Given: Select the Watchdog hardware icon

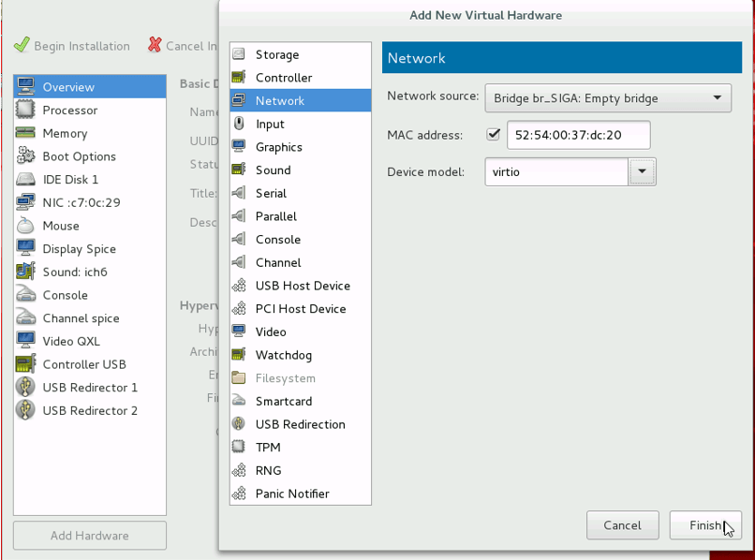Looking at the screenshot, I should point(239,354).
